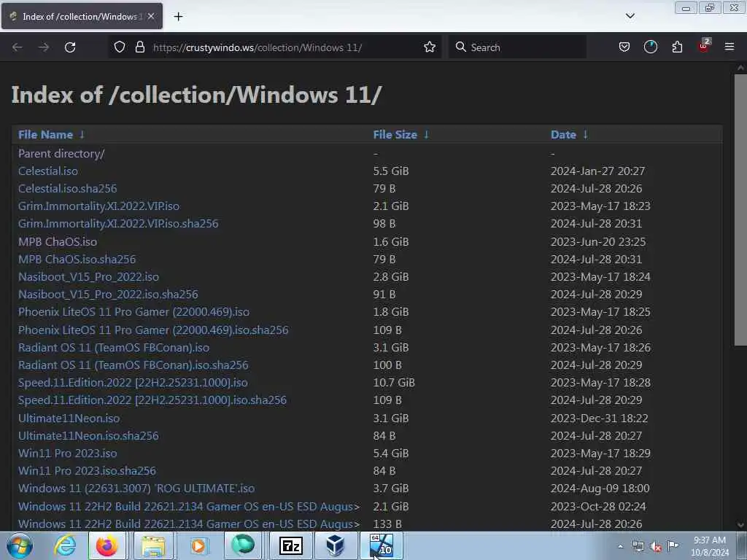
Task: Download Phoenix LiteOS 11 Pro Gamer iso
Action: tap(134, 312)
